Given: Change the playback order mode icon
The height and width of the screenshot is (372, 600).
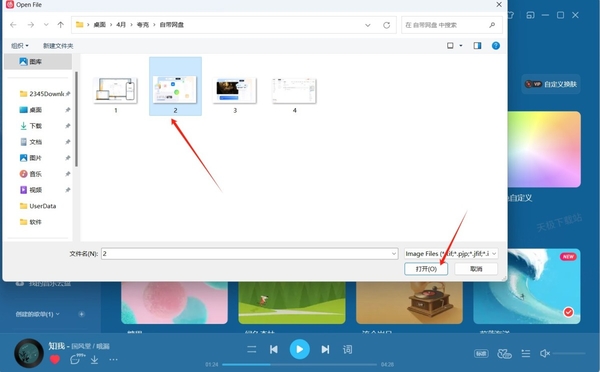Looking at the screenshot, I should point(251,349).
